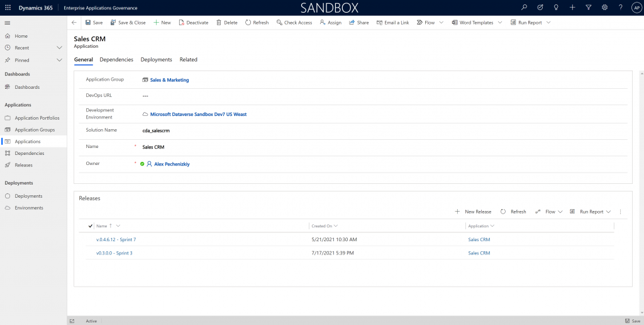This screenshot has height=325, width=644.
Task: Click the back arrow in command bar
Action: [x=74, y=23]
